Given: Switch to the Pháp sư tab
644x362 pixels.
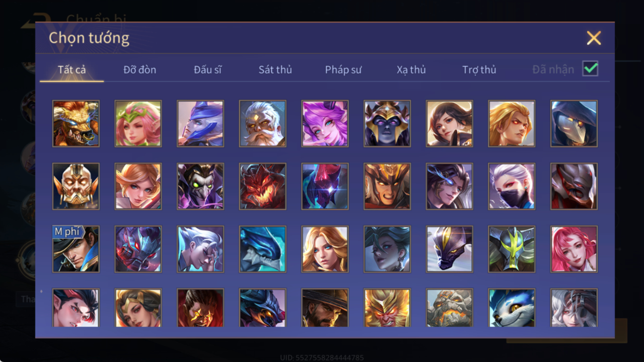Looking at the screenshot, I should click(343, 70).
